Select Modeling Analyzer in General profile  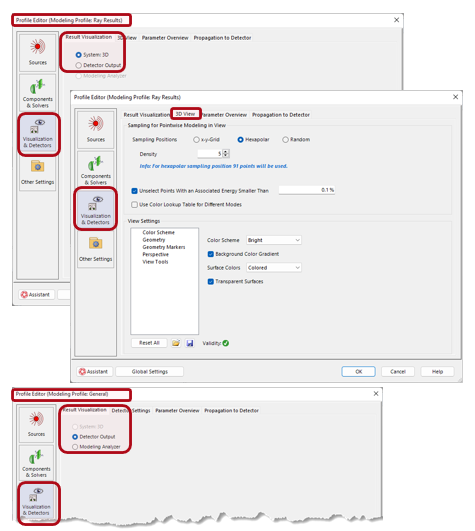(x=96, y=447)
